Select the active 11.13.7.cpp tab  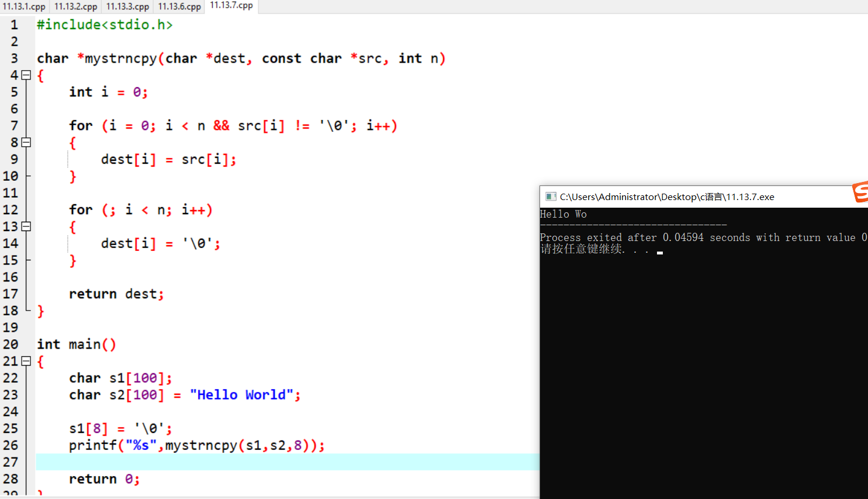[231, 6]
